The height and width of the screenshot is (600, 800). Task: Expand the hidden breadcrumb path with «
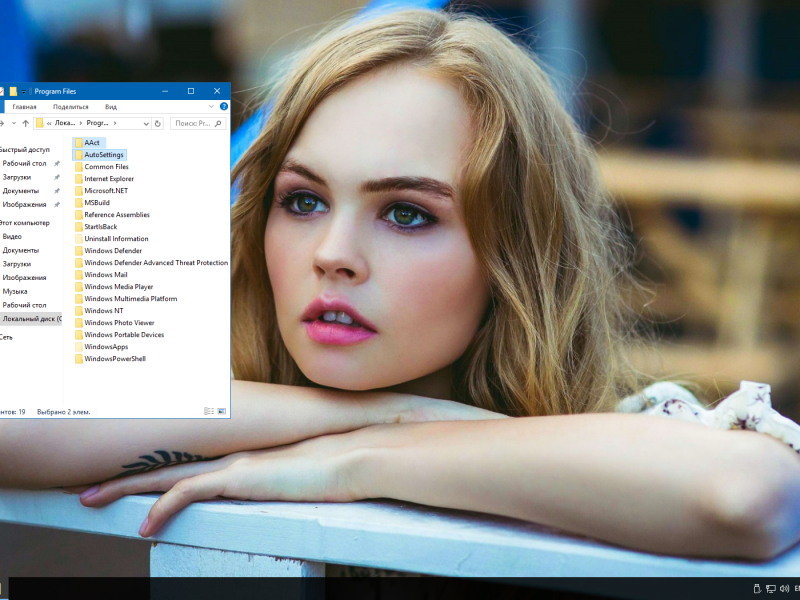49,123
